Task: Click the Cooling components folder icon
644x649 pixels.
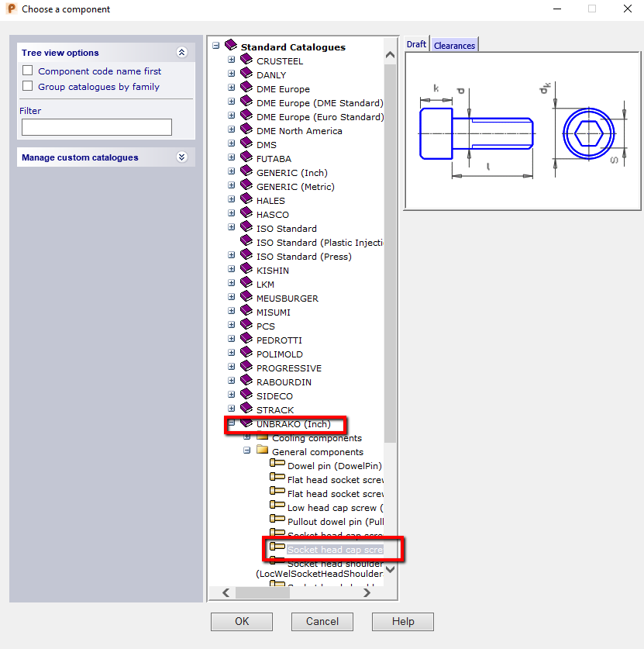Action: click(x=262, y=437)
